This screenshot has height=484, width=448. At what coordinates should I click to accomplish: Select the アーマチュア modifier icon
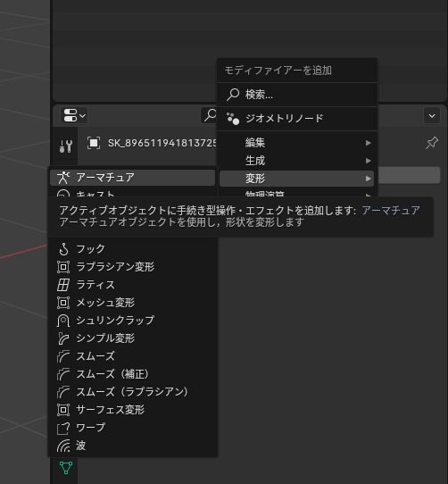tap(63, 178)
